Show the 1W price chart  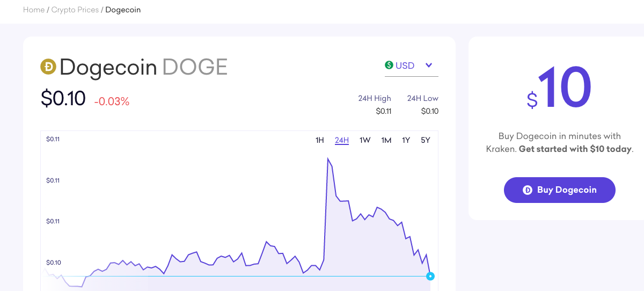[365, 140]
